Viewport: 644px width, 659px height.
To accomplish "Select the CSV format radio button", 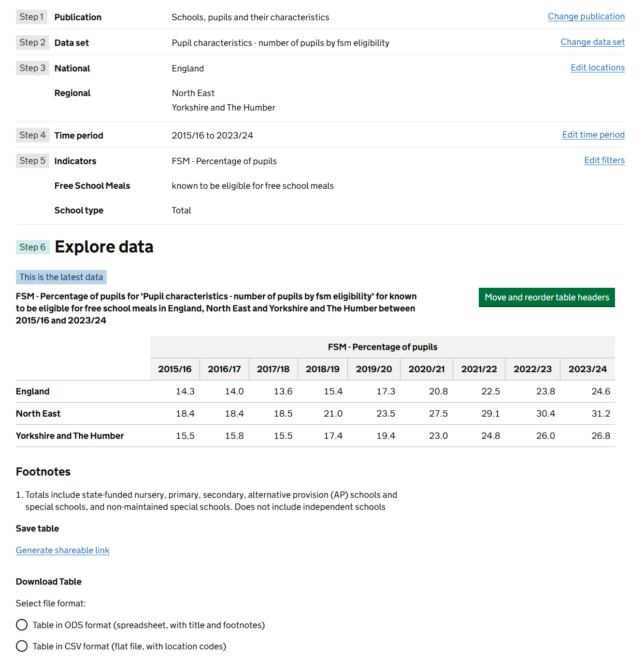I will [x=22, y=646].
